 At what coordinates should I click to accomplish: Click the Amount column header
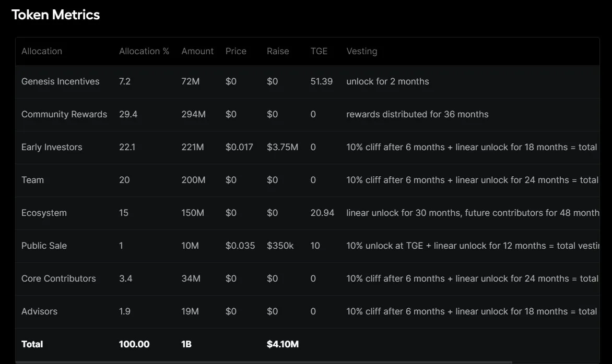197,51
